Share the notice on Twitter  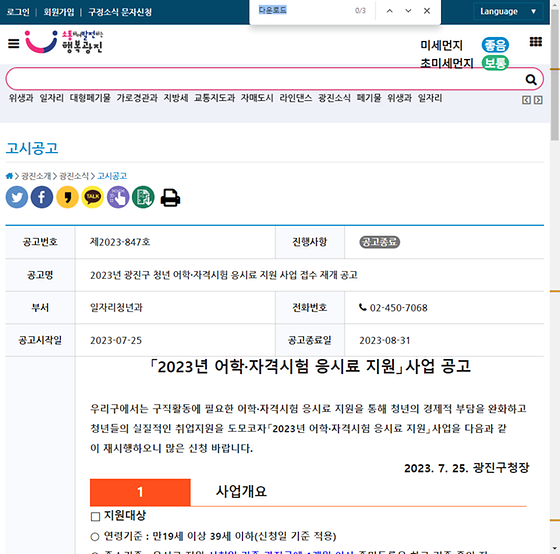17,197
